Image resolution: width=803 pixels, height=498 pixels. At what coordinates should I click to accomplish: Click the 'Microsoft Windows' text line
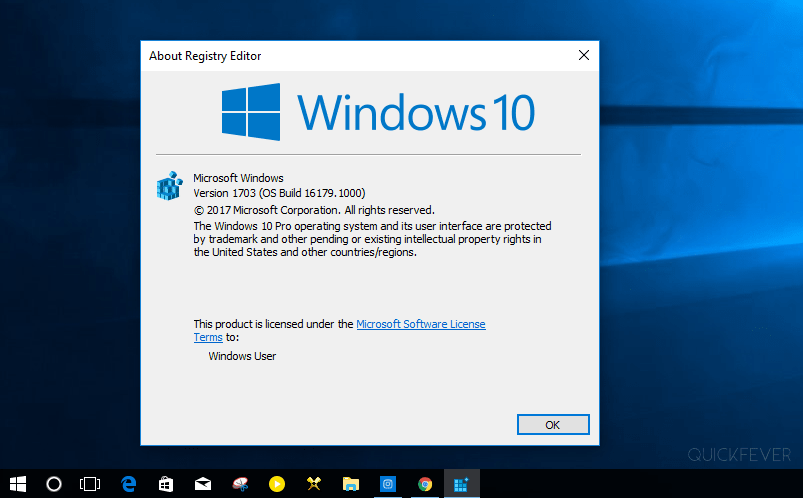(238, 178)
